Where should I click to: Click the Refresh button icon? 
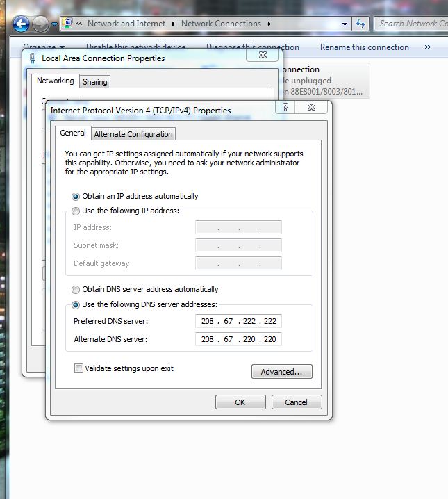(x=360, y=24)
